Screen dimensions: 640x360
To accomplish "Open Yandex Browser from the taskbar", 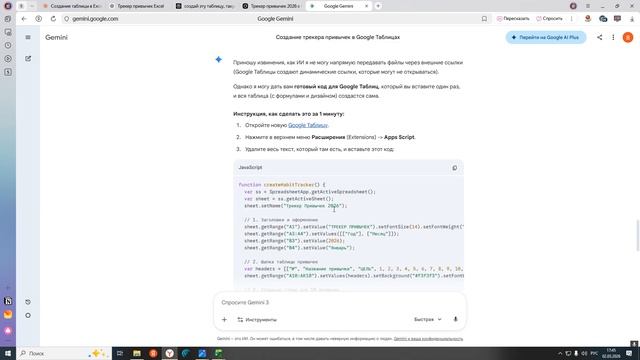I will [169, 353].
